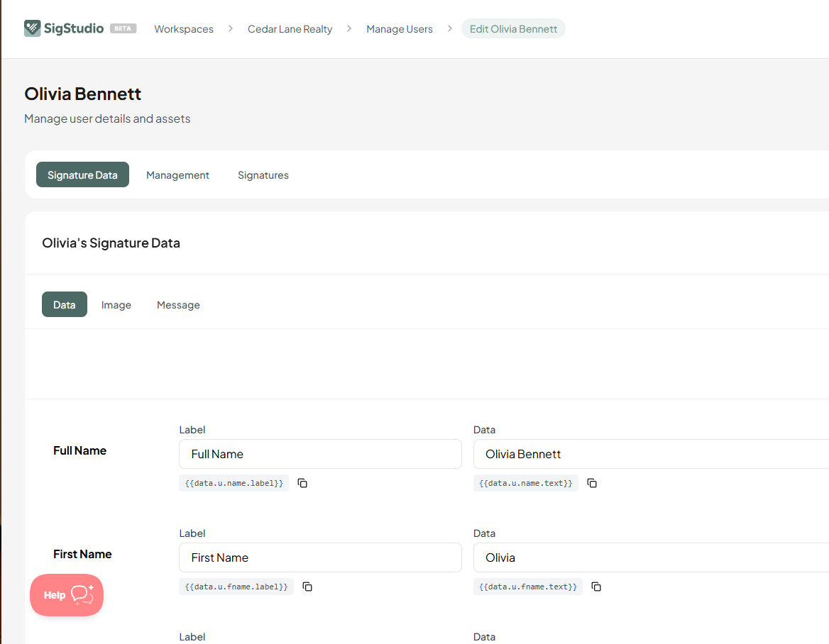Click the BETA badge
The image size is (829, 644).
click(x=123, y=28)
